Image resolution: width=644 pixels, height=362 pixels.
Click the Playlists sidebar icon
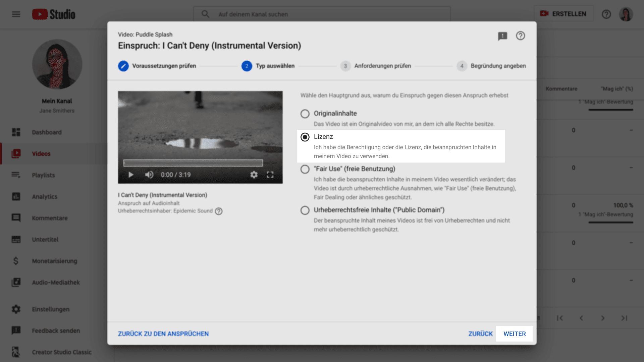(x=16, y=175)
